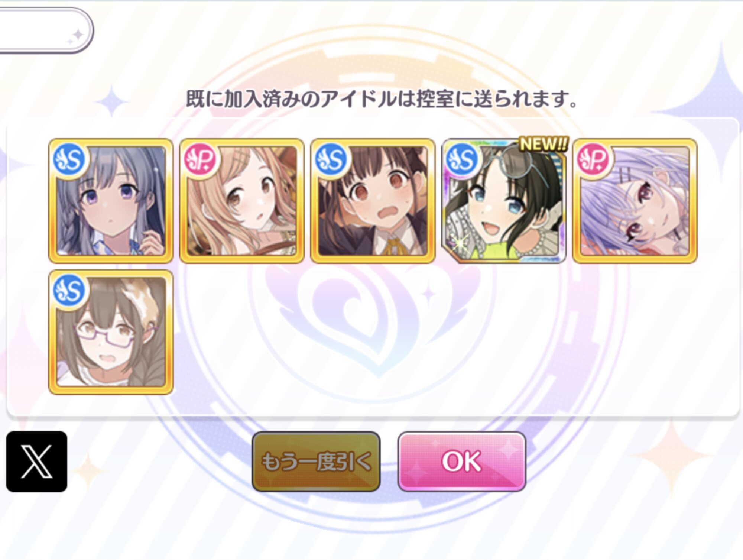
Task: Click the blue S badge on braided purple-haired idol
Action: (x=69, y=160)
